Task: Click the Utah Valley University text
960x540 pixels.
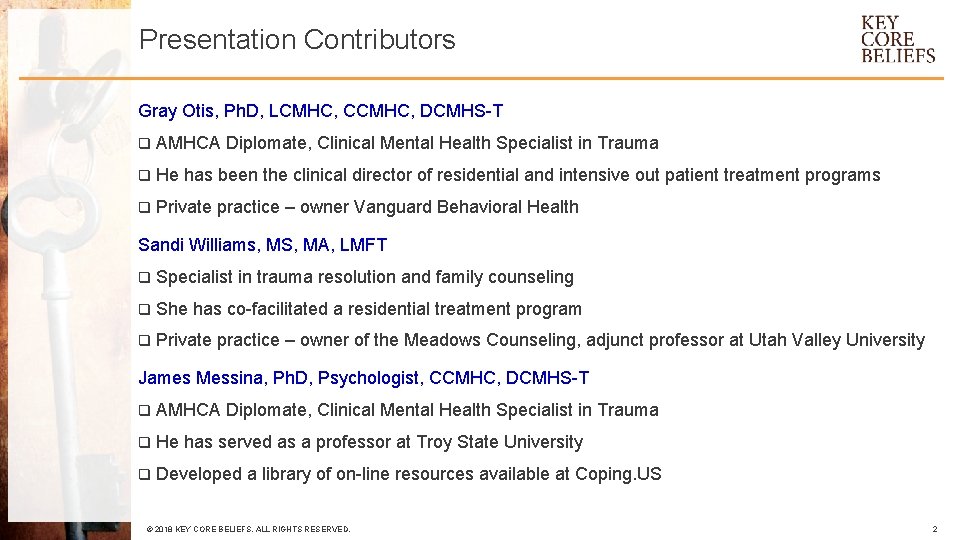Action: click(x=836, y=340)
